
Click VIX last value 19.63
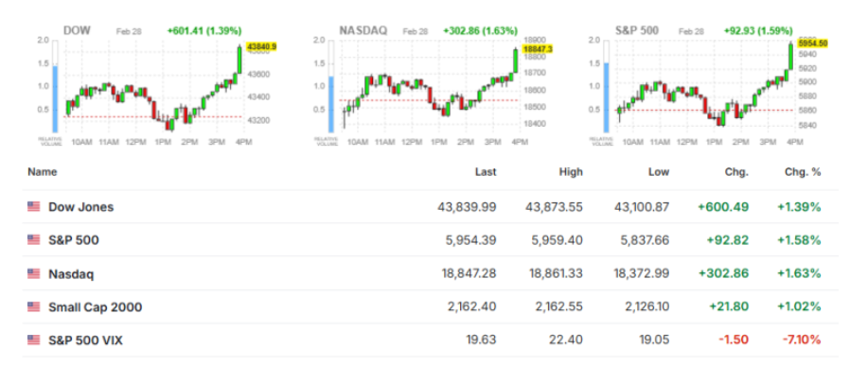[x=482, y=340]
